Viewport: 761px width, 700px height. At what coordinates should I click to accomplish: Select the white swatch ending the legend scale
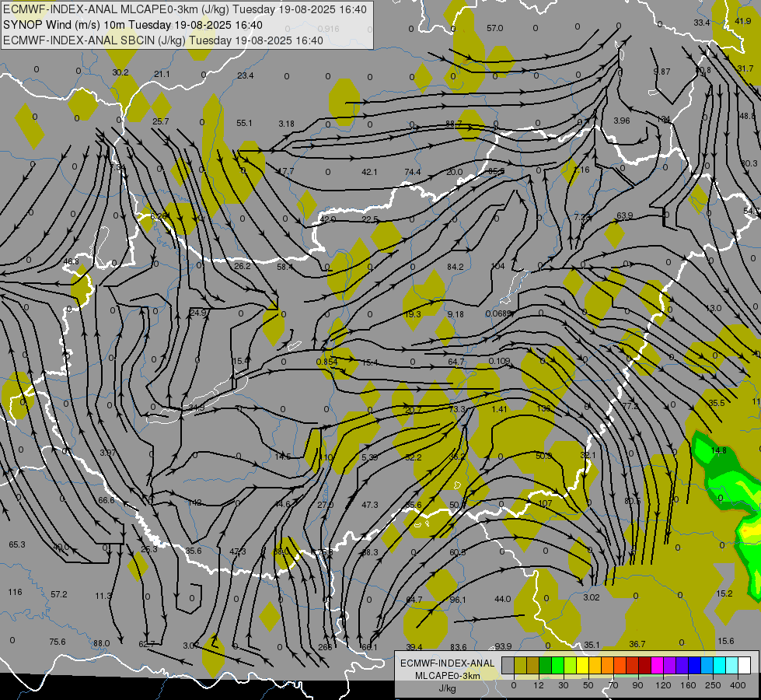(745, 665)
